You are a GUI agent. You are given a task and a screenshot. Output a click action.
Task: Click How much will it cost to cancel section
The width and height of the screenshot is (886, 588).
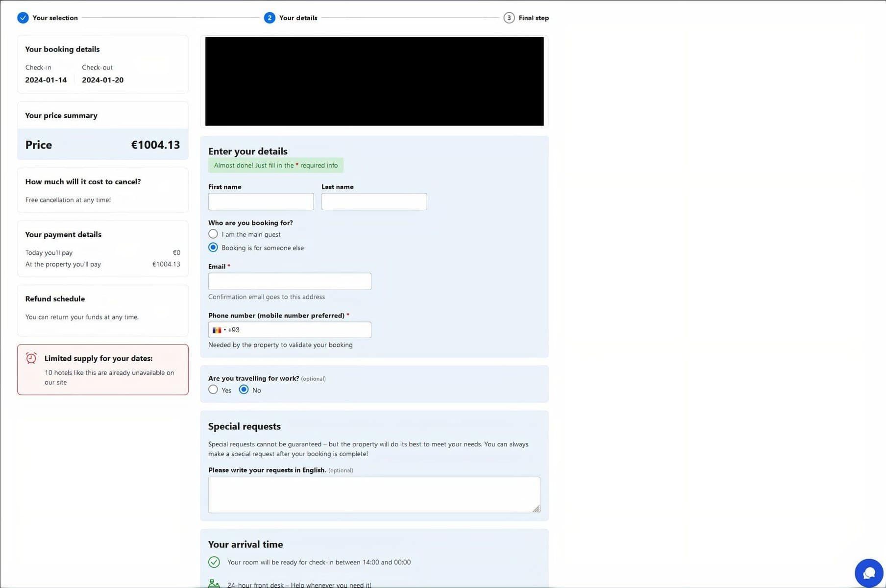click(83, 181)
